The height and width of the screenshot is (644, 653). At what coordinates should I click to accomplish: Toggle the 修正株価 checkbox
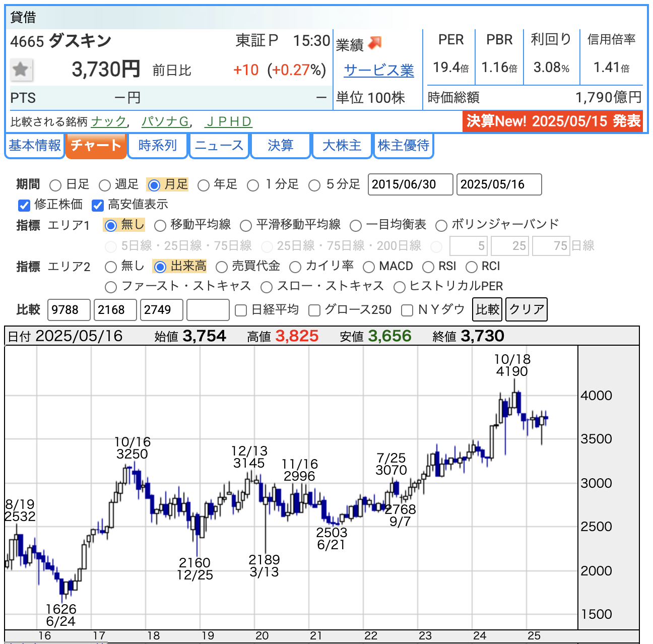(24, 205)
